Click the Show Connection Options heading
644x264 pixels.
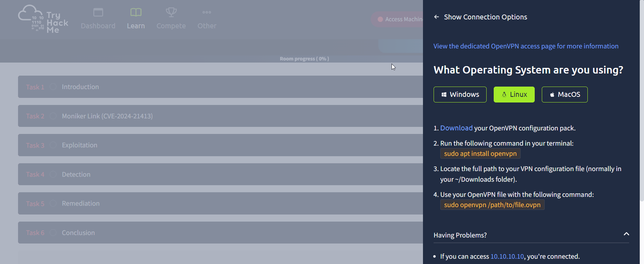pyautogui.click(x=486, y=17)
